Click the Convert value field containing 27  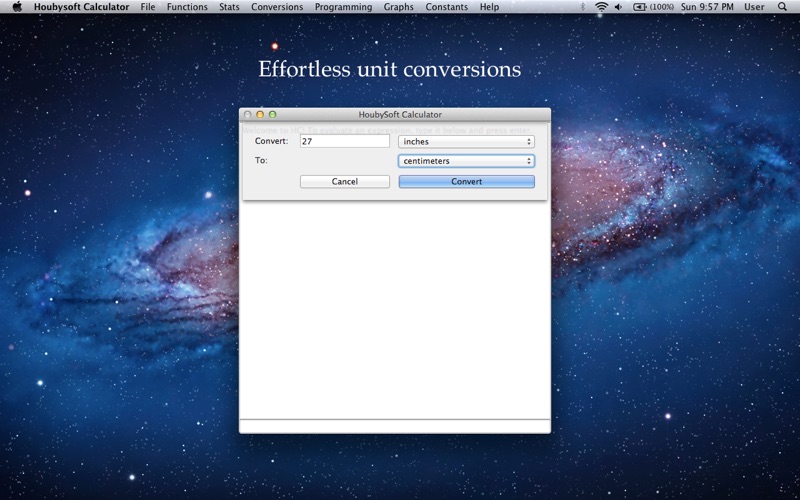[345, 141]
